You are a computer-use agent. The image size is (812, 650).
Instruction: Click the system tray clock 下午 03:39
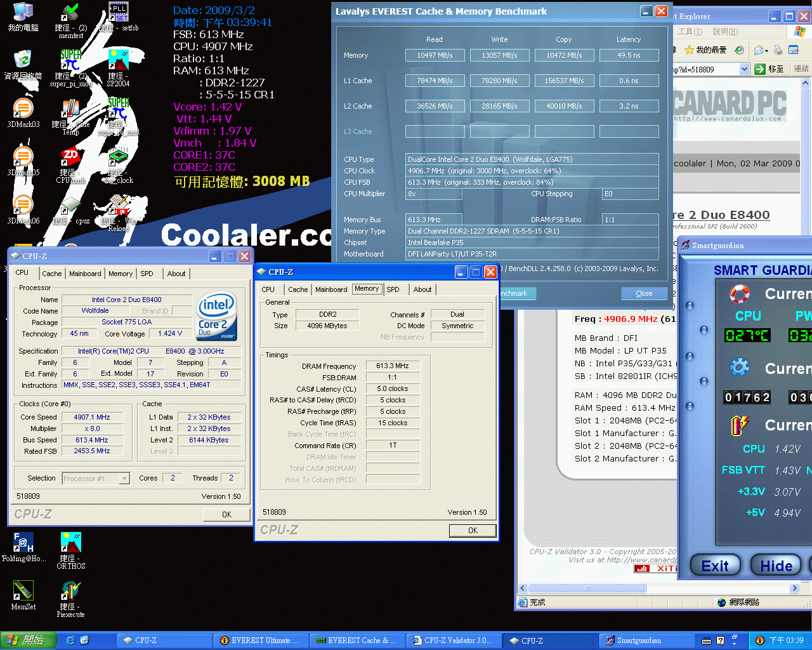click(786, 640)
